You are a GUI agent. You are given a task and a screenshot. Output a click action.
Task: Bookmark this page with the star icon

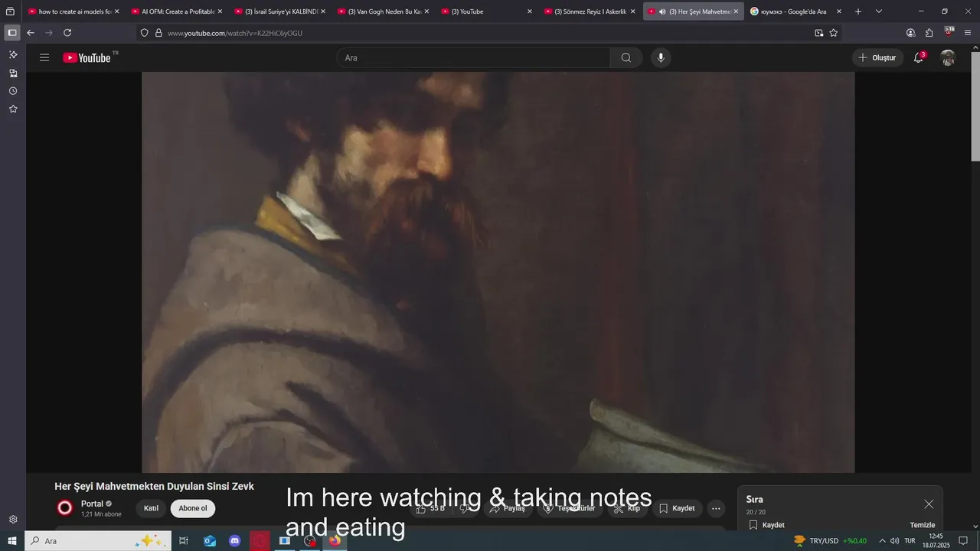[834, 33]
